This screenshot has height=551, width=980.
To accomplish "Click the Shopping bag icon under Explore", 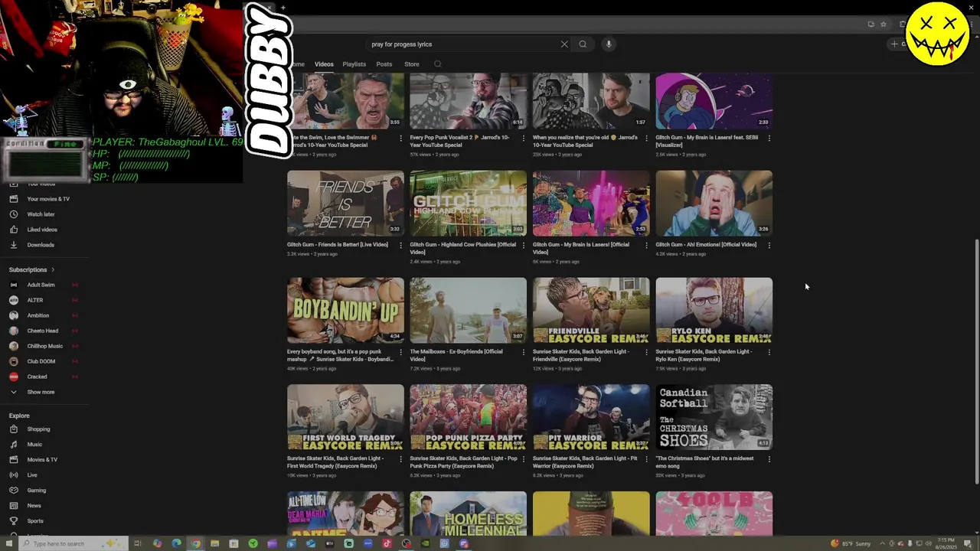I will click(13, 429).
